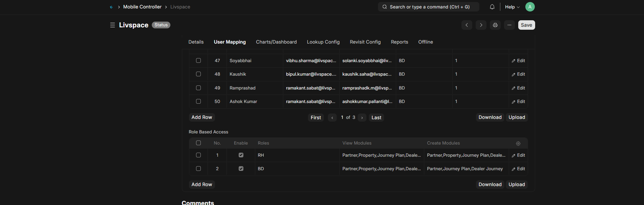Screen dimensions: 644x205
Task: Go to the previous document
Action: (x=467, y=25)
